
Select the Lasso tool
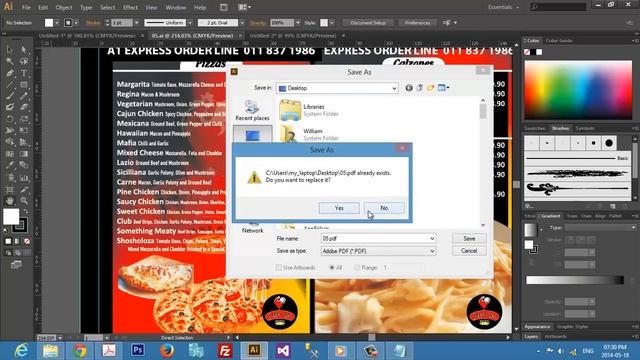tap(24, 61)
